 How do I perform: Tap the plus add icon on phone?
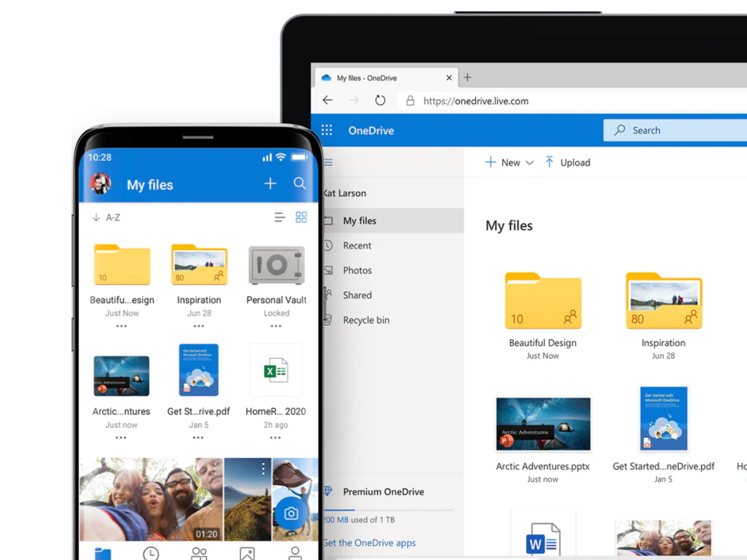(270, 184)
